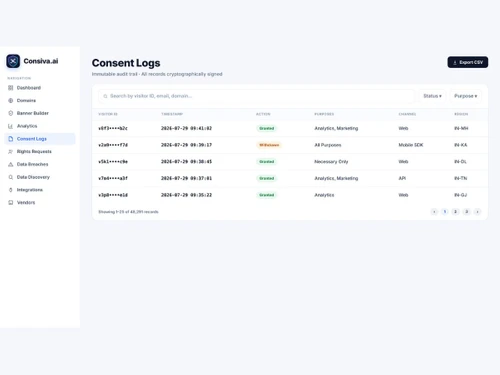Click the Data Breaches warning icon
Image resolution: width=500 pixels, height=375 pixels.
coord(11,164)
